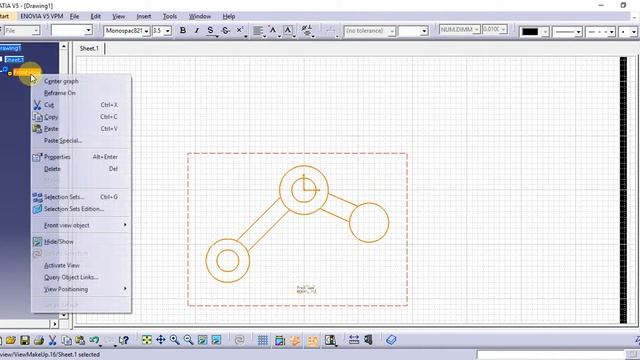Click the Properties icon in context menu
The image size is (640, 360).
[x=37, y=157]
